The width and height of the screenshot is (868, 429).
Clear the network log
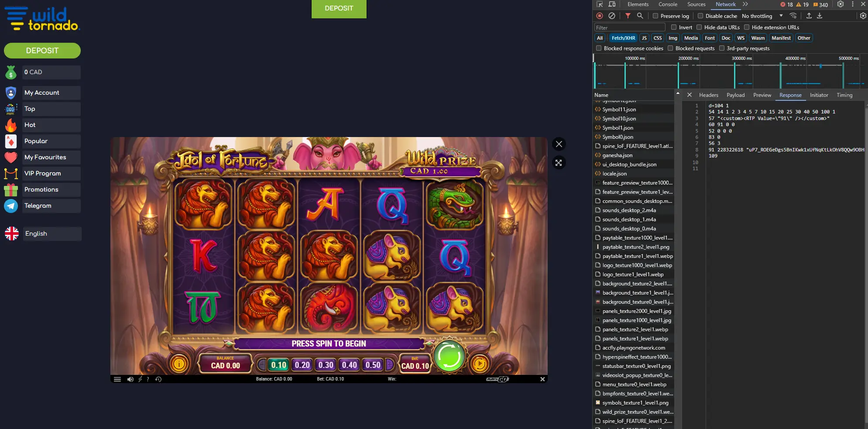pos(612,16)
